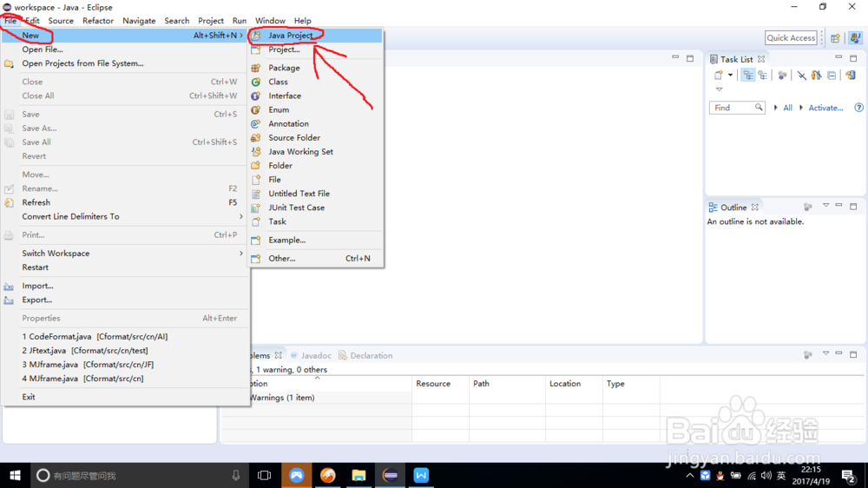Open recent file 1 CodeFormat.java
The height and width of the screenshot is (488, 868).
tap(124, 336)
